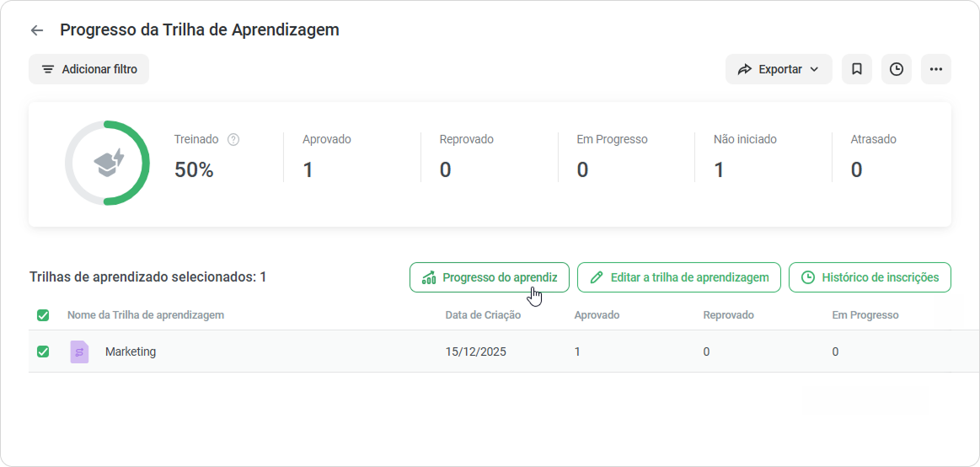Open the three-dots more options menu

935,69
